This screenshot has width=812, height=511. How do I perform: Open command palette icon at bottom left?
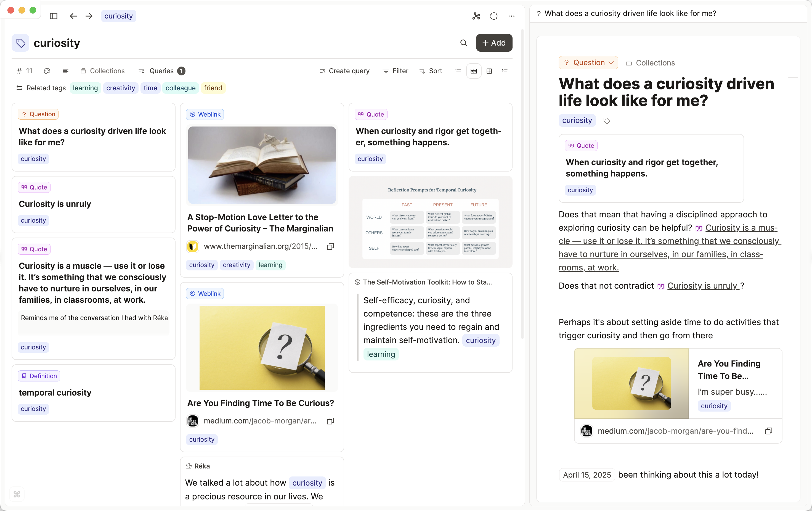click(x=17, y=494)
